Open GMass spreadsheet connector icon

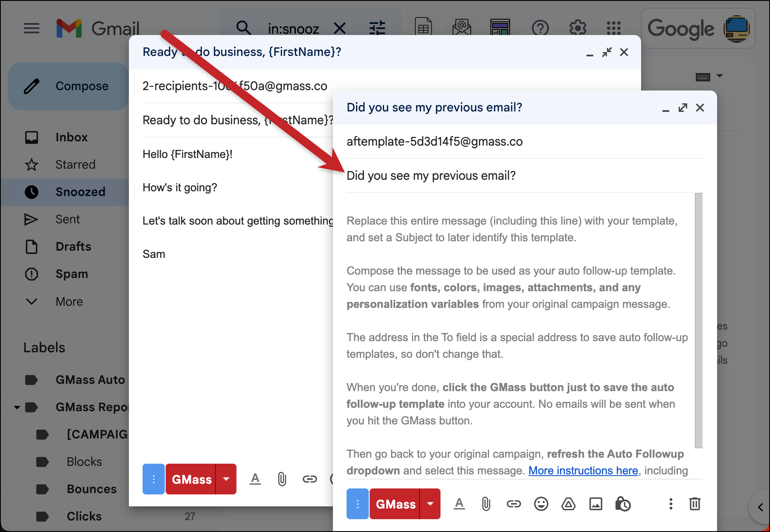click(x=423, y=29)
